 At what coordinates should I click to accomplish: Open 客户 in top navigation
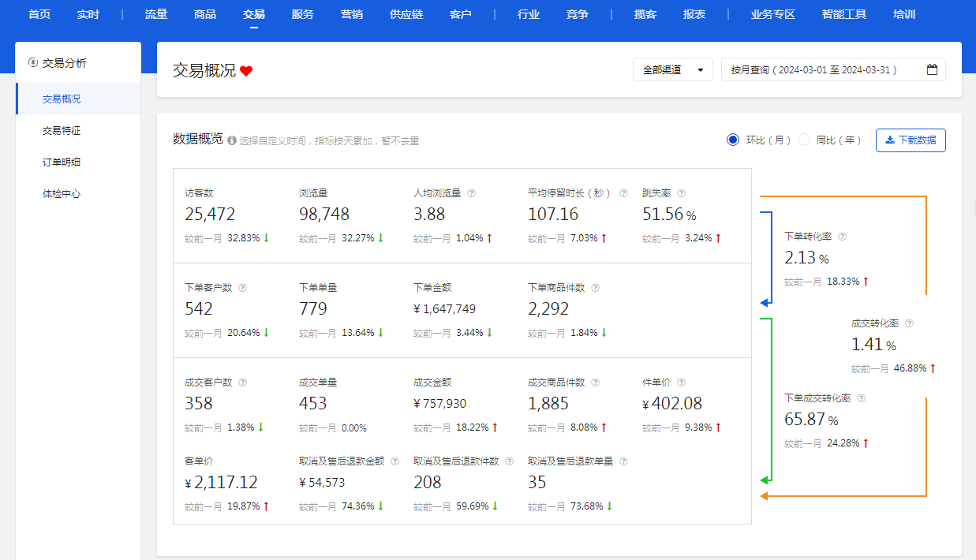coord(460,14)
